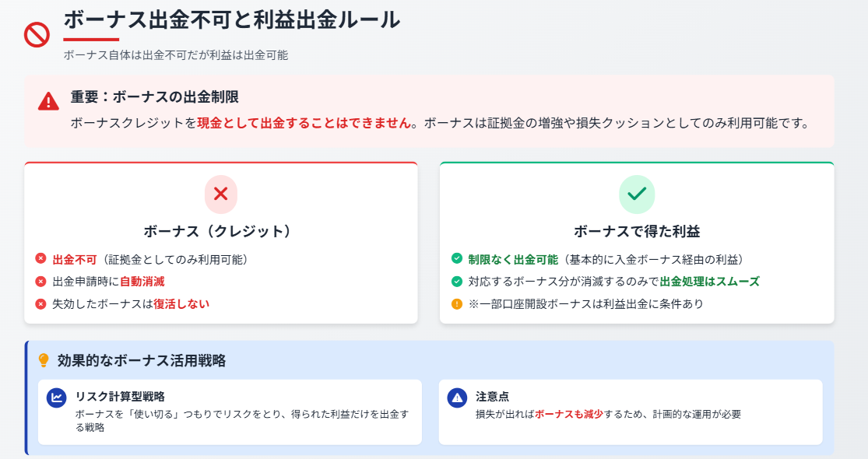Click the orange lightbulb icon
Viewport: 868px width, 459px height.
pos(44,360)
